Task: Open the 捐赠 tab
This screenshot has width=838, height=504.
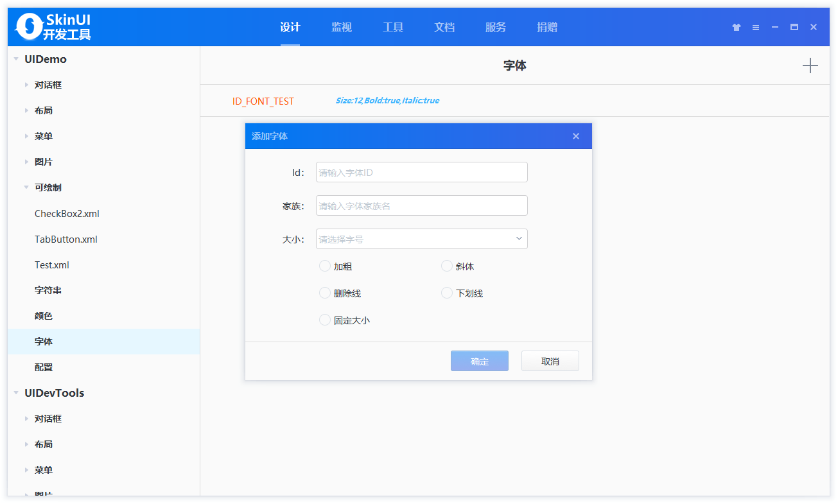Action: coord(547,27)
